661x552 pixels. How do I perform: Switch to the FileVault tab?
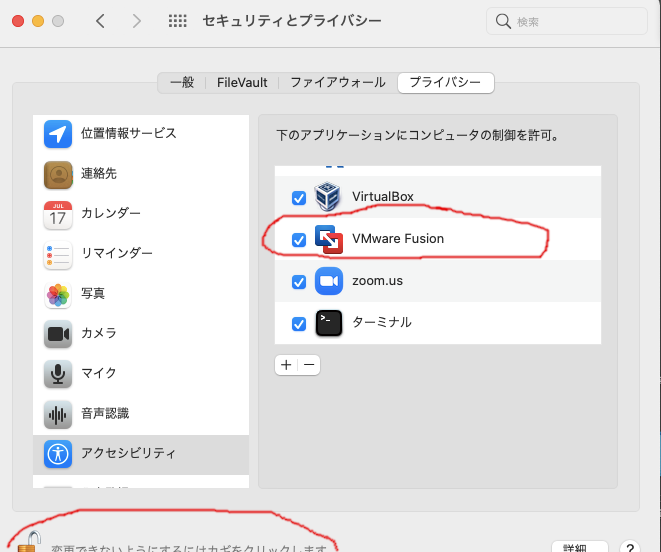click(x=242, y=83)
